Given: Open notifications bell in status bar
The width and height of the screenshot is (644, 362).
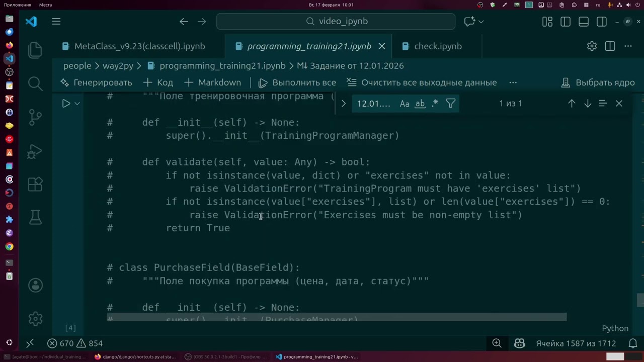Looking at the screenshot, I should coord(633,343).
